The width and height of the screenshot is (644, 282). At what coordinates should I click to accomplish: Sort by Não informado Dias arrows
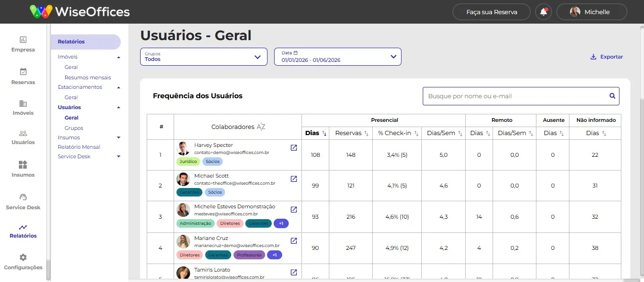pos(604,133)
